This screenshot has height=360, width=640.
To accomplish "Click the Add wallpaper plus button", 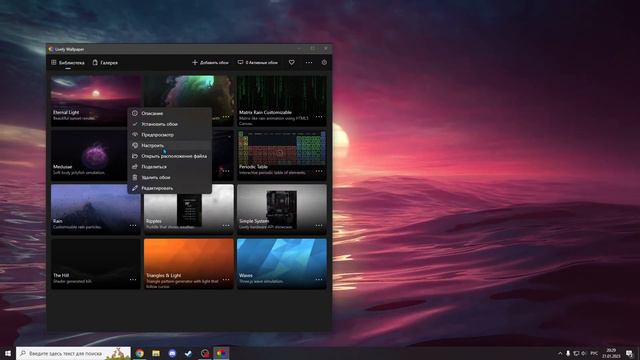I will click(x=210, y=62).
